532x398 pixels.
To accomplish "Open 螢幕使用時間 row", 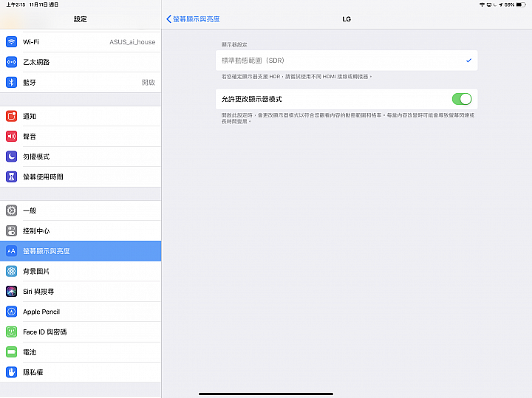I will click(81, 176).
